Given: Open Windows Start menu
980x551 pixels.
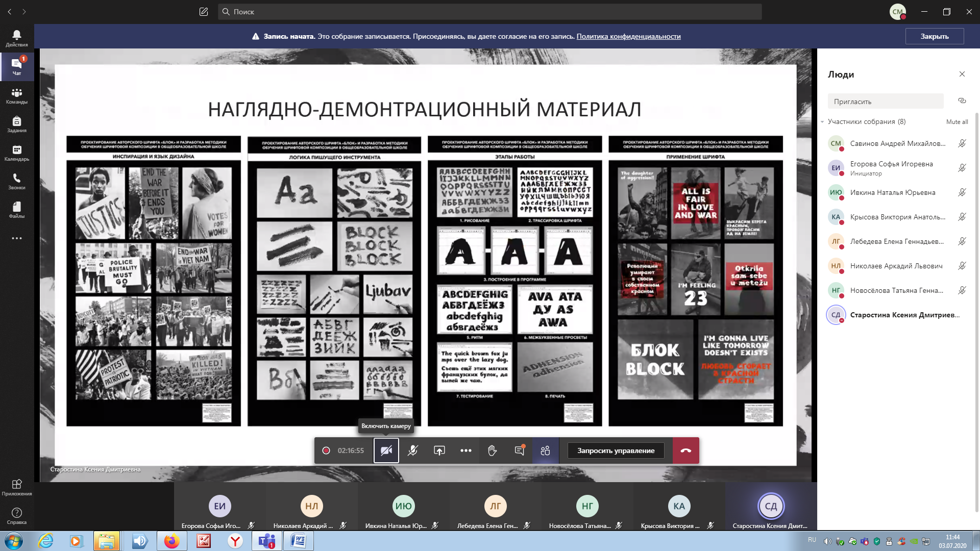Looking at the screenshot, I should [x=13, y=541].
